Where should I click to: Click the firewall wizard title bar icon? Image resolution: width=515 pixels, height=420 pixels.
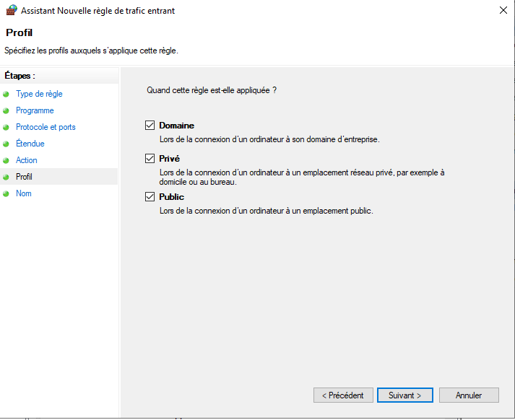pyautogui.click(x=12, y=10)
